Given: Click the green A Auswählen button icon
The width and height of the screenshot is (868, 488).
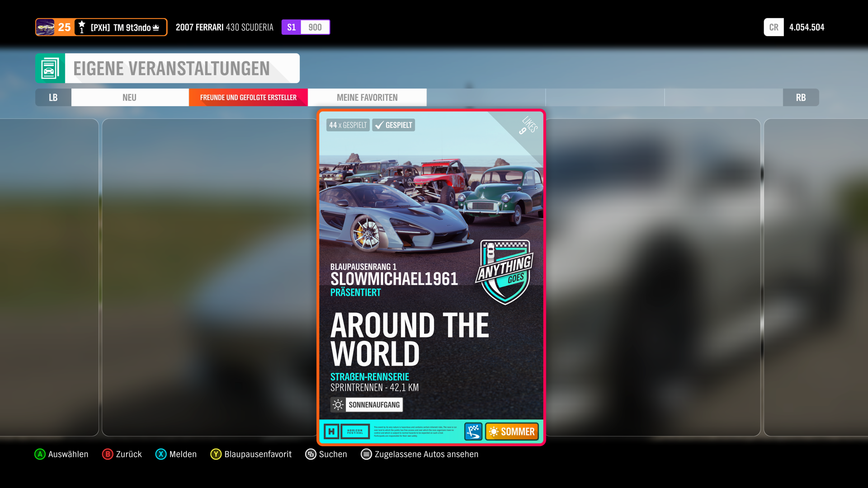Looking at the screenshot, I should pos(40,454).
